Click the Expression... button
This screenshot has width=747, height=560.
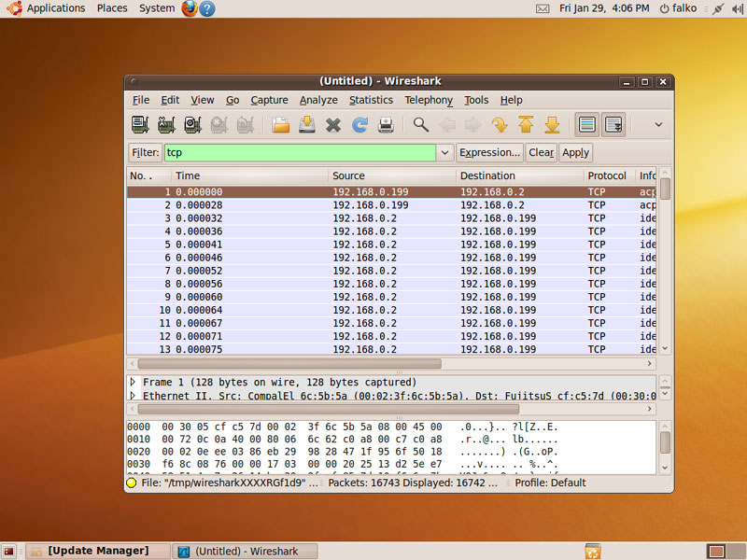coord(489,152)
